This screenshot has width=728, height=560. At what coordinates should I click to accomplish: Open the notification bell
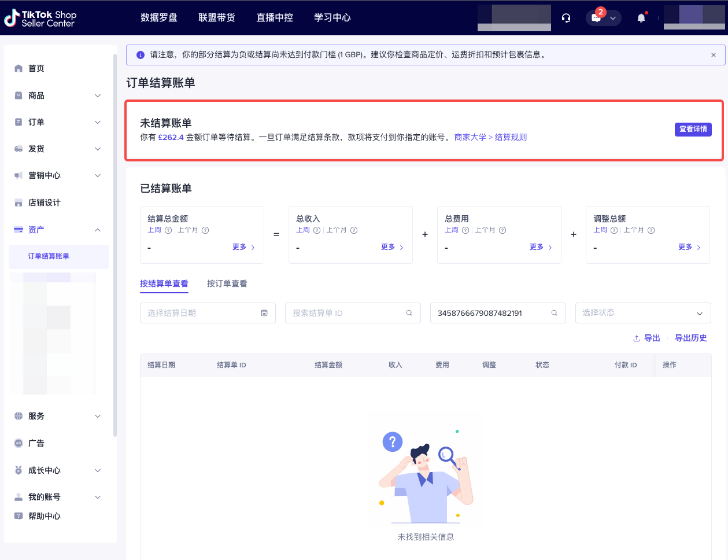[640, 17]
